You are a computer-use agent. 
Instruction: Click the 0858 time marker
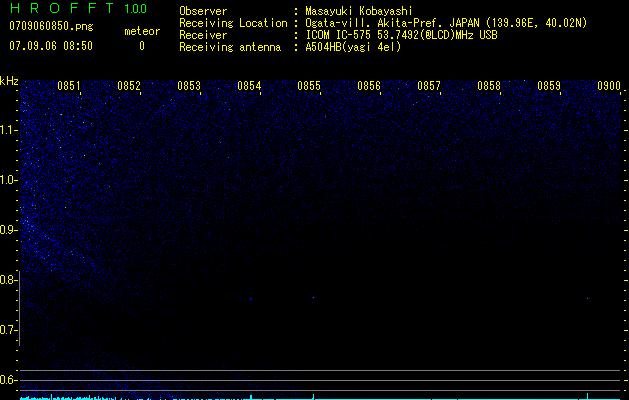click(x=489, y=86)
